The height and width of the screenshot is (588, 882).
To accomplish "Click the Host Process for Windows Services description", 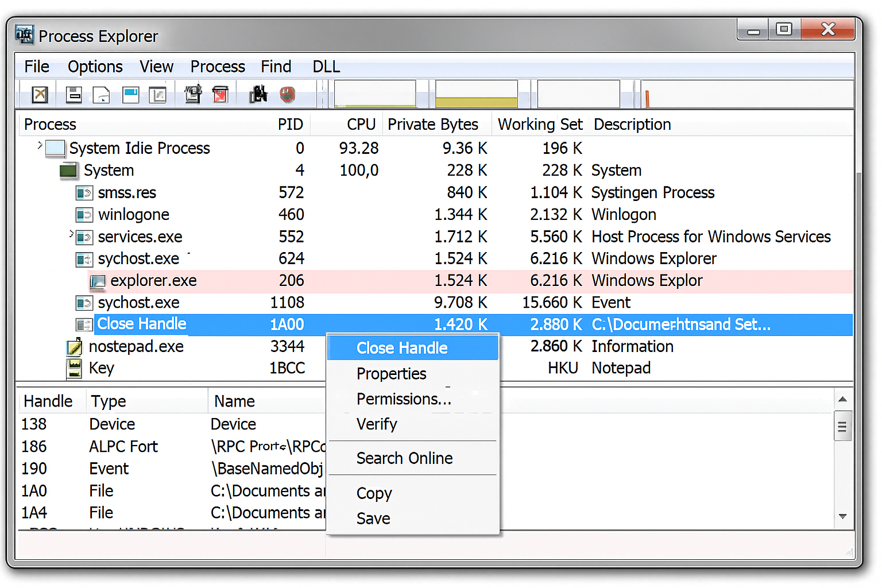I will coord(711,237).
